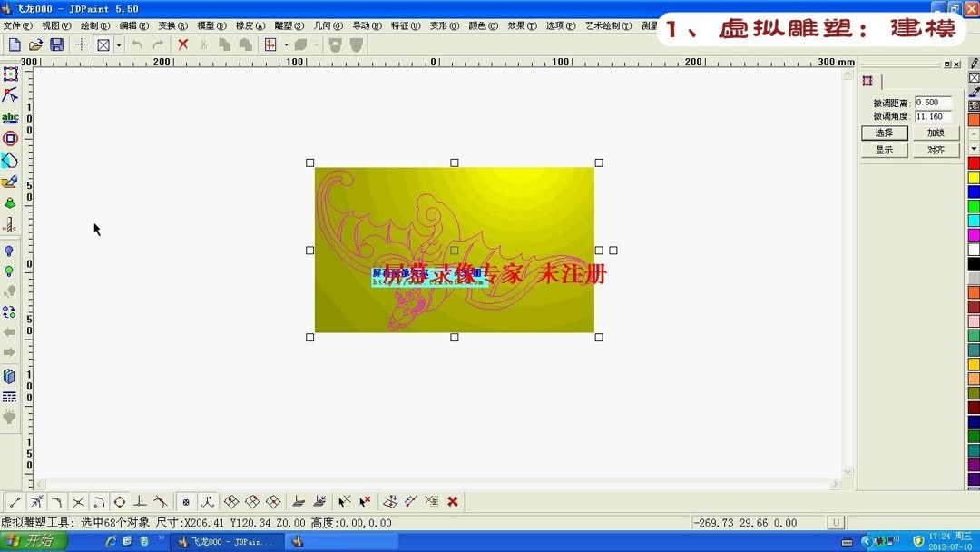Select the node editing tool below the selection tool
This screenshot has width=980, height=552.
point(11,95)
